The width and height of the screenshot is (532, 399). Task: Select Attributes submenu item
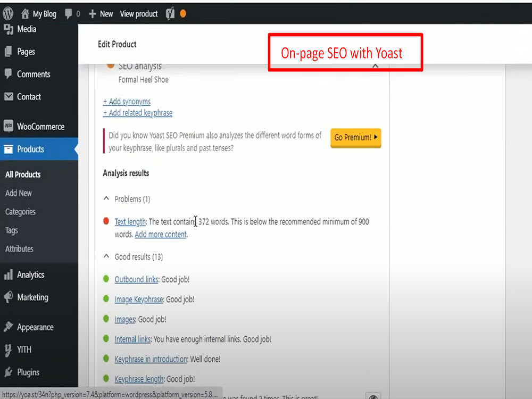coord(19,248)
